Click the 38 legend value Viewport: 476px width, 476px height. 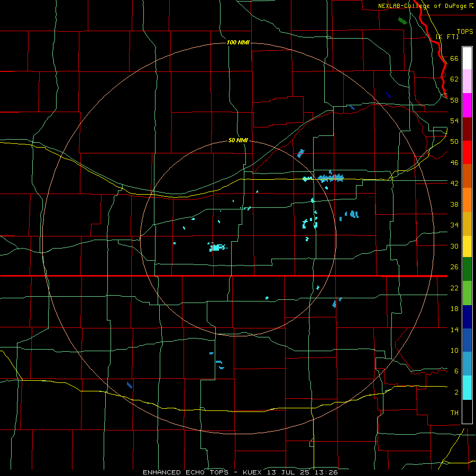(454, 204)
